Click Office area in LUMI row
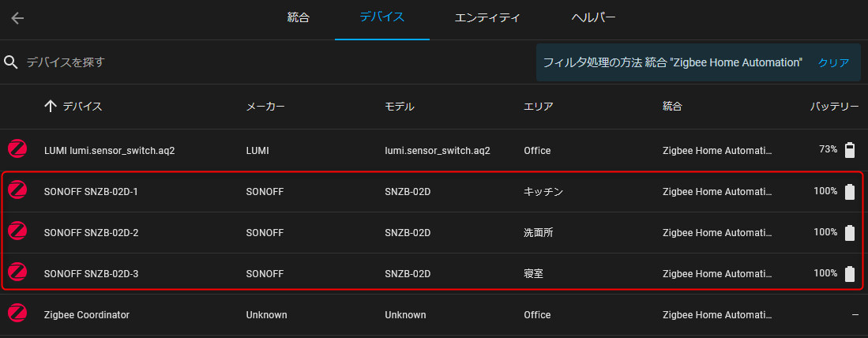Screen dimensions: 868x338 [537, 150]
